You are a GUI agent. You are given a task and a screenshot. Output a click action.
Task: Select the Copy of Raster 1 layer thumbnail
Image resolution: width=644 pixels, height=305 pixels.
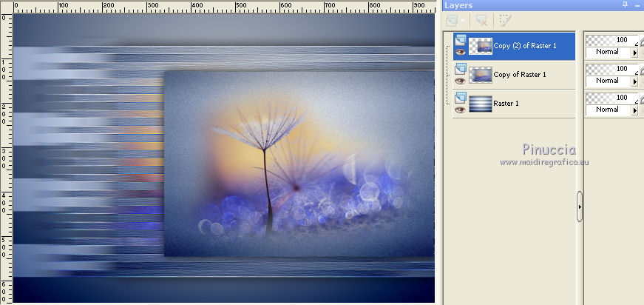[481, 76]
